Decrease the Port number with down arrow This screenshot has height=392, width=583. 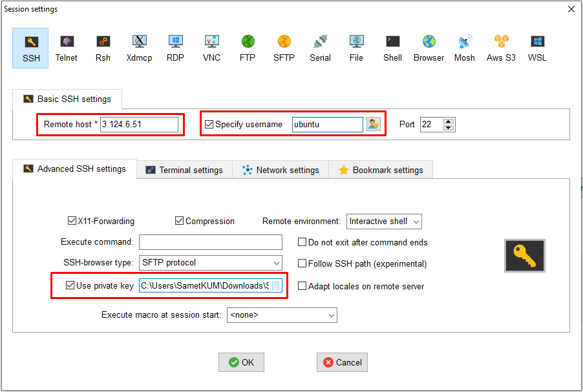[x=449, y=128]
